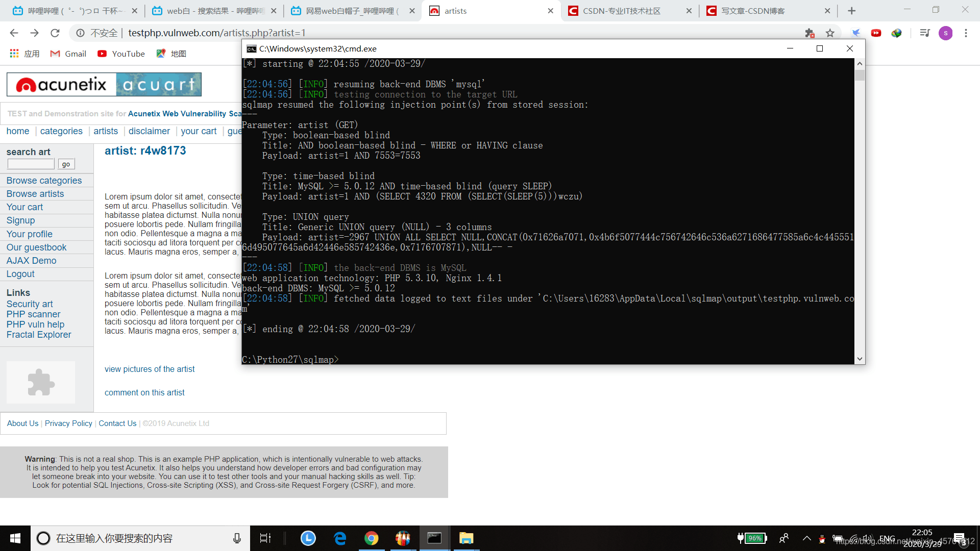The image size is (980, 551).
Task: Expand the system tray hidden icons chevron
Action: (807, 538)
